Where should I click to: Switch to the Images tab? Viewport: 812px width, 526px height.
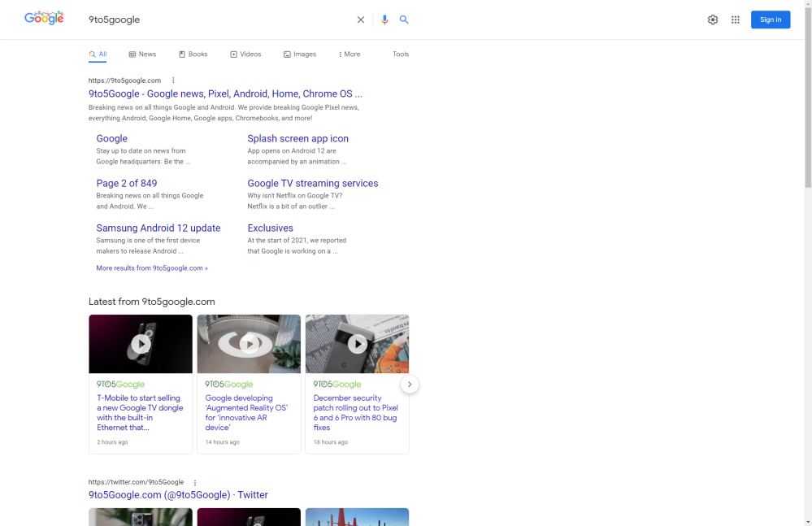tap(300, 54)
